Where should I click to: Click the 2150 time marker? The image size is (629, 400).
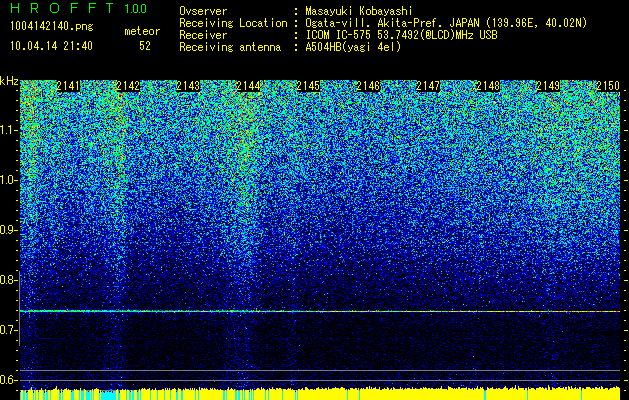[608, 86]
